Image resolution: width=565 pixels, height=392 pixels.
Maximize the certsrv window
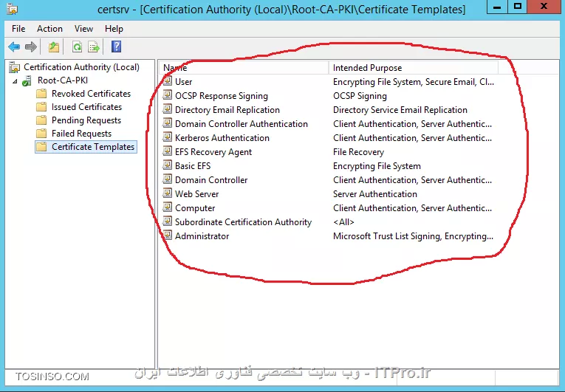[518, 7]
